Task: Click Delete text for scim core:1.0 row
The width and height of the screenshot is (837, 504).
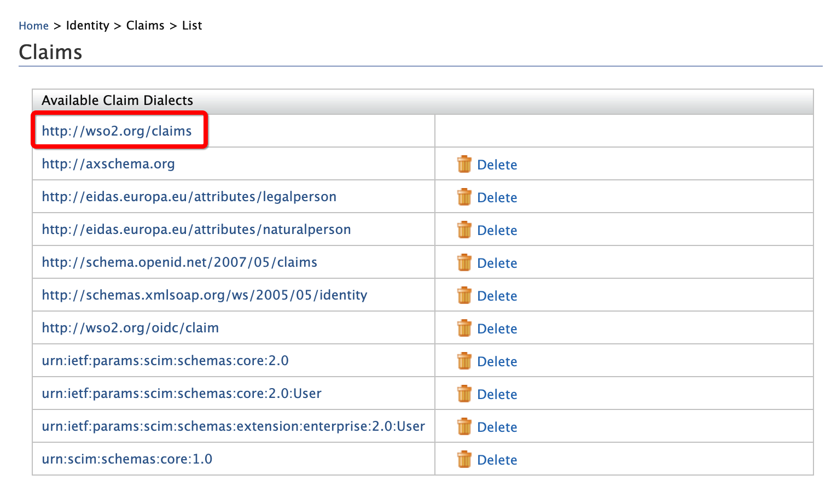Action: [x=497, y=460]
